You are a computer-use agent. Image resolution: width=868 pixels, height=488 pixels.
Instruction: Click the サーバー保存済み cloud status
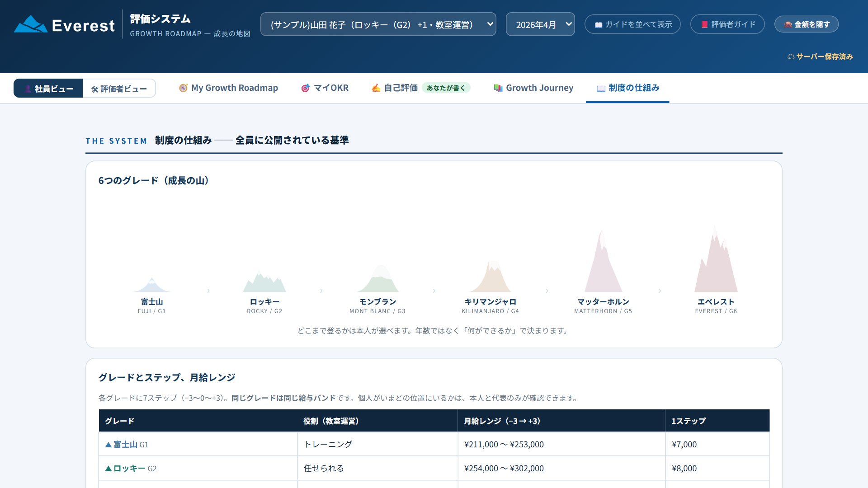coord(820,56)
